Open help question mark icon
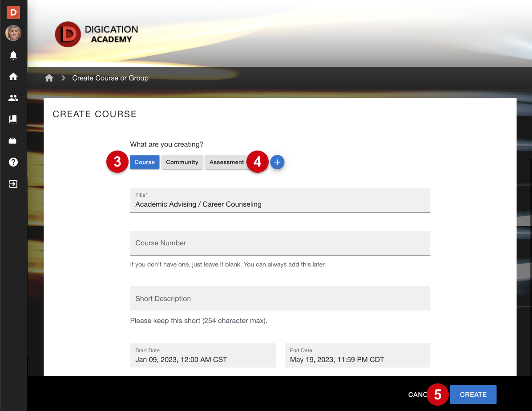The image size is (532, 411). [x=13, y=162]
